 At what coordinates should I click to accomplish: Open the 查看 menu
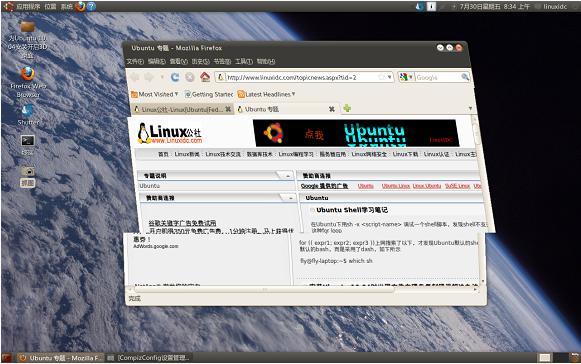(178, 62)
